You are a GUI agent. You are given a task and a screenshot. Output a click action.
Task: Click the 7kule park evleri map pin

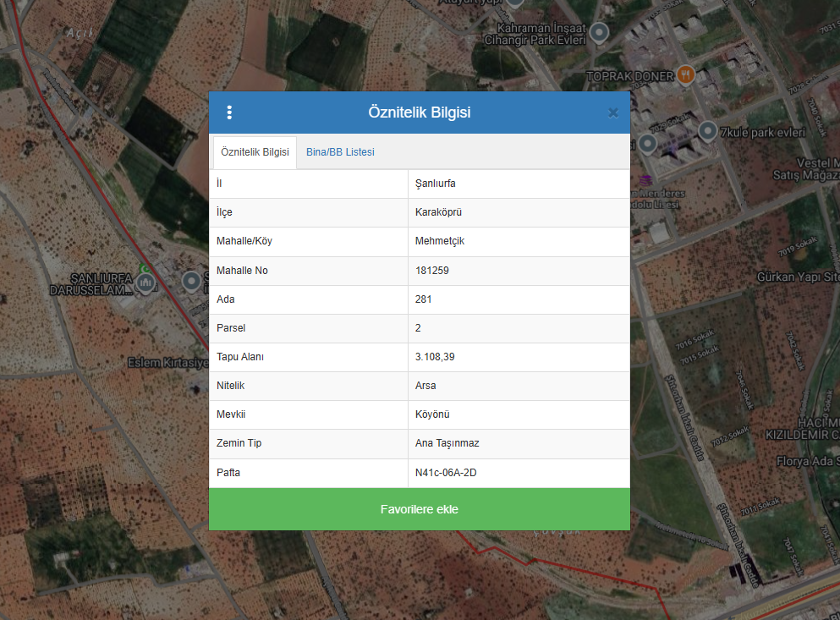pos(707,130)
